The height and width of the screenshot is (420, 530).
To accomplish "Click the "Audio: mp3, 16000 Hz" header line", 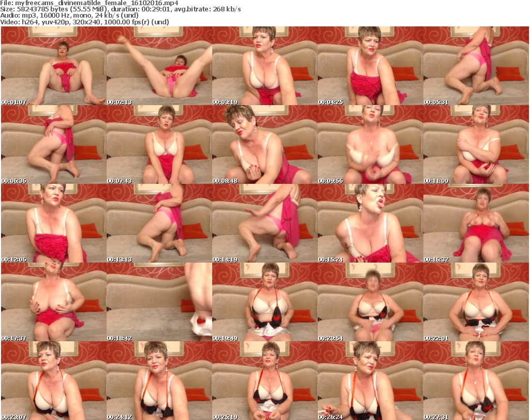I will coord(69,16).
